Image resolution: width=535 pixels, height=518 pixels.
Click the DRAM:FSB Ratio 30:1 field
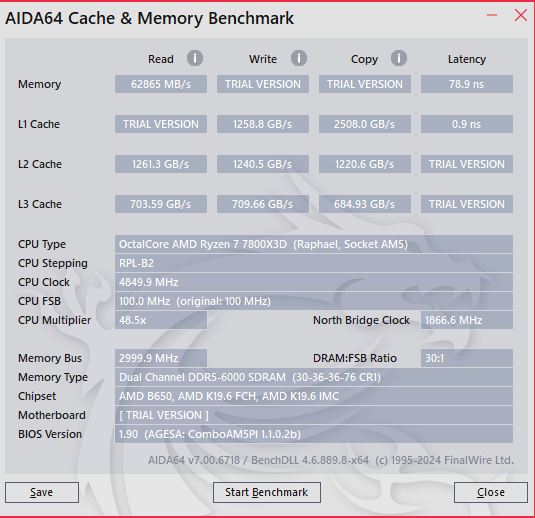click(x=467, y=358)
